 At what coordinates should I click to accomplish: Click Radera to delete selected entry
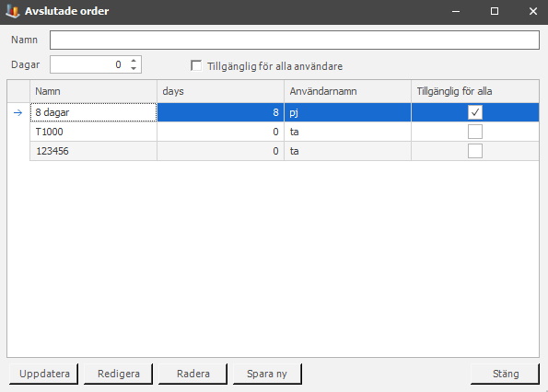coord(192,374)
